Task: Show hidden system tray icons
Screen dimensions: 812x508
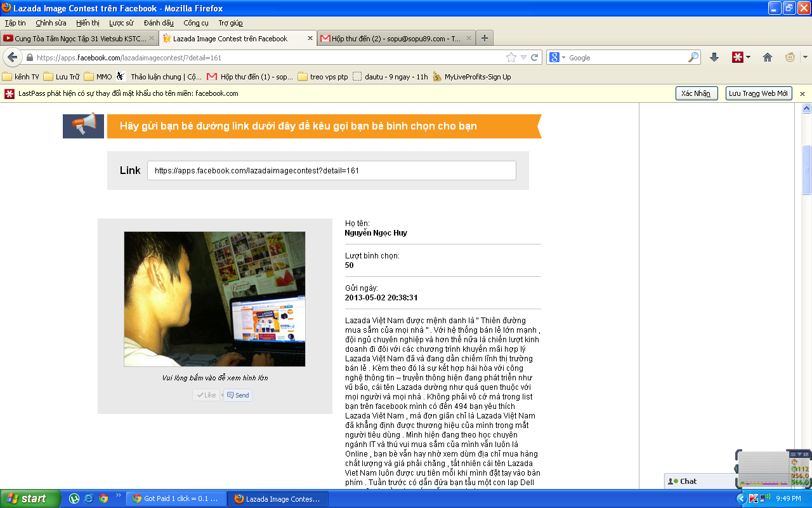Action: 741,498
